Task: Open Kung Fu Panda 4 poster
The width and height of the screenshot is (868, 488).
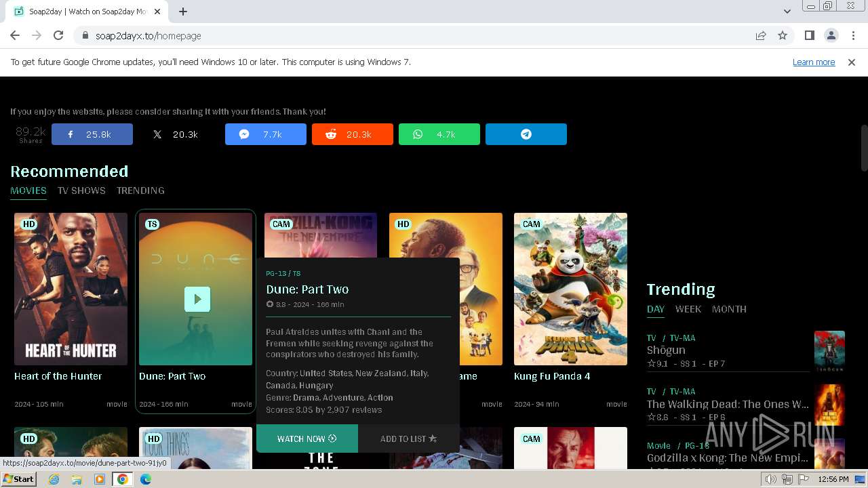Action: [570, 289]
